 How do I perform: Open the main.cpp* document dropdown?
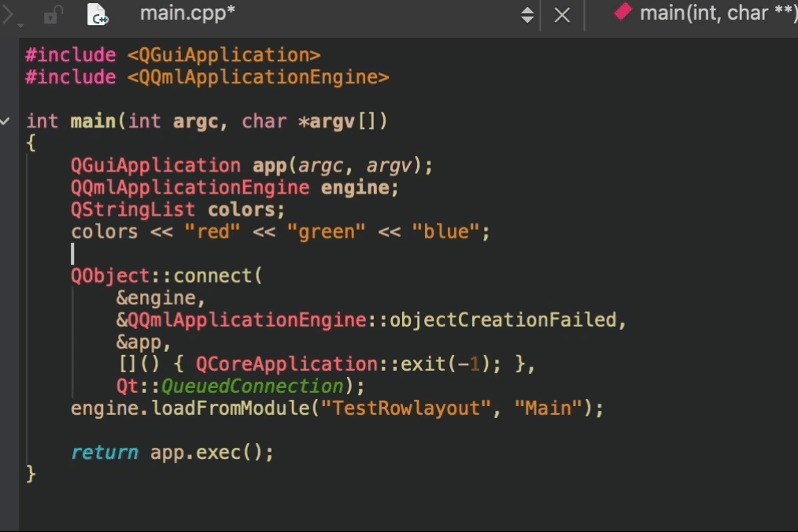187,13
